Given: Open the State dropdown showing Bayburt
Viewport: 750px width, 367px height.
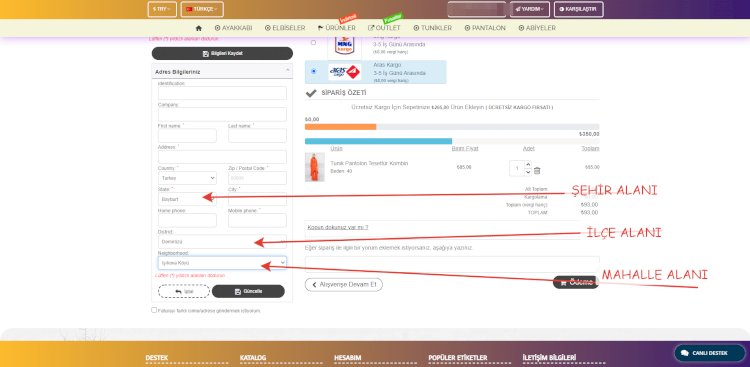Looking at the screenshot, I should coord(187,199).
